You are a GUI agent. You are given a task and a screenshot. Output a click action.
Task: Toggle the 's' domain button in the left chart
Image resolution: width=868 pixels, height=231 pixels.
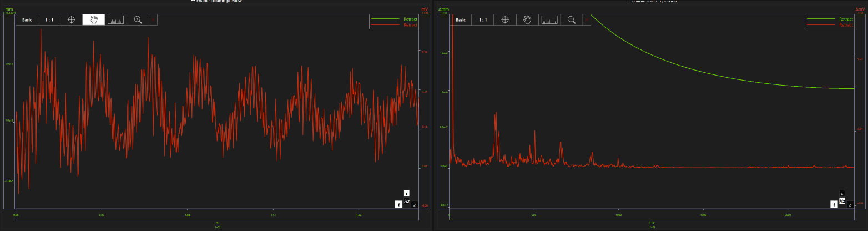pyautogui.click(x=407, y=193)
